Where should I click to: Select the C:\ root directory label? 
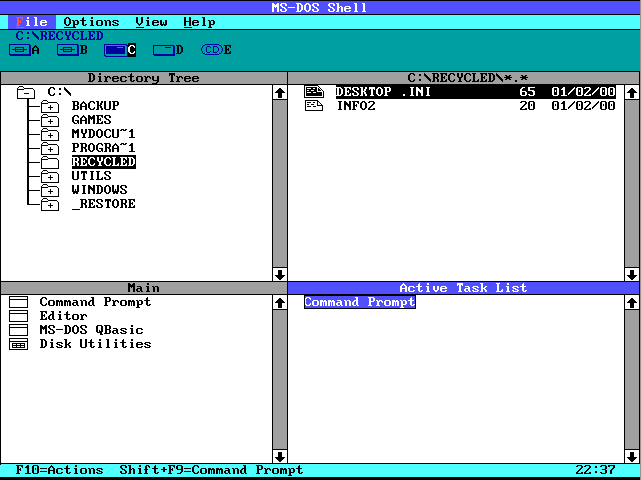pyautogui.click(x=59, y=92)
